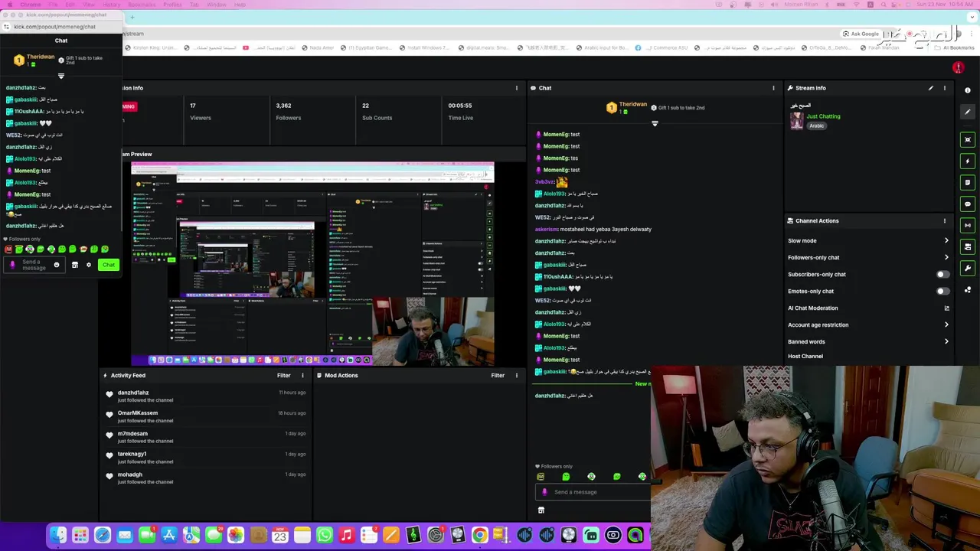The width and height of the screenshot is (980, 551).
Task: Expand Slow mode options
Action: tap(946, 241)
